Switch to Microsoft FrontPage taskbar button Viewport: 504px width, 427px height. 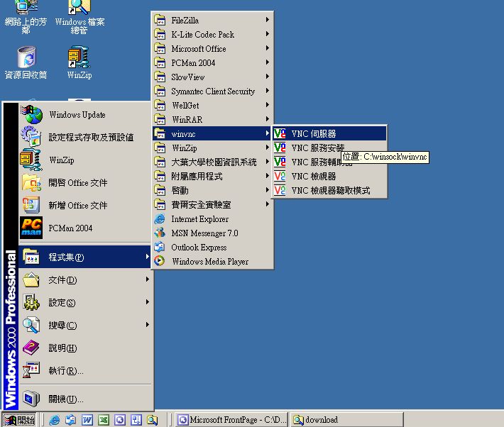pos(231,420)
